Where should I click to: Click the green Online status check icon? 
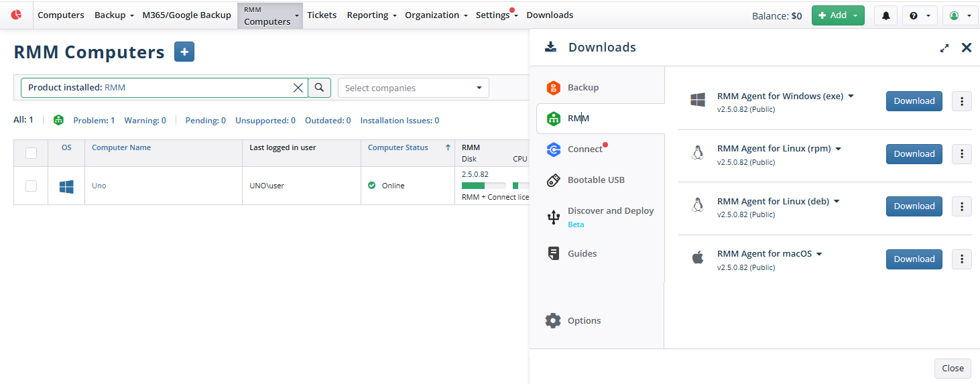372,186
